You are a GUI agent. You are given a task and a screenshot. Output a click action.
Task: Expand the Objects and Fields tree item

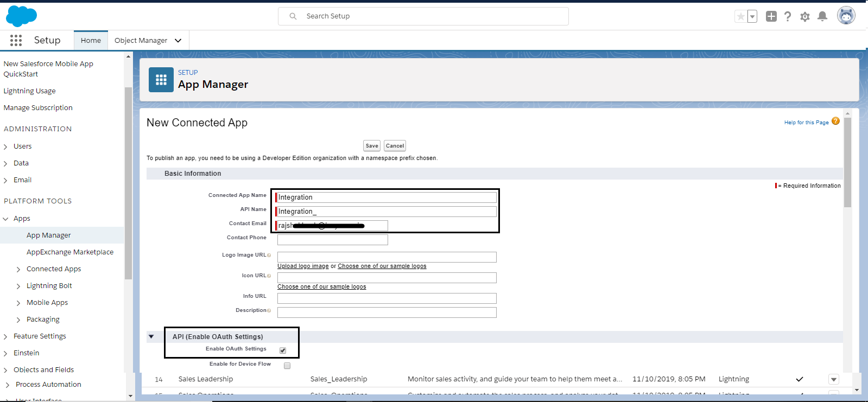5,370
